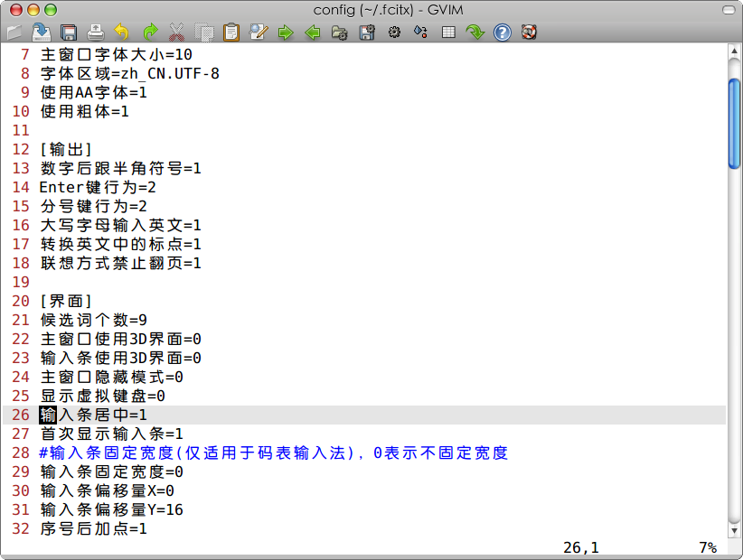
Task: Click the '[界面]' section header
Action: (66, 301)
